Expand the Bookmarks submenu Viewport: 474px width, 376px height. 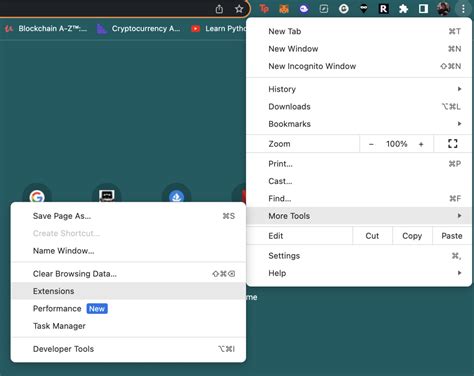click(x=359, y=124)
